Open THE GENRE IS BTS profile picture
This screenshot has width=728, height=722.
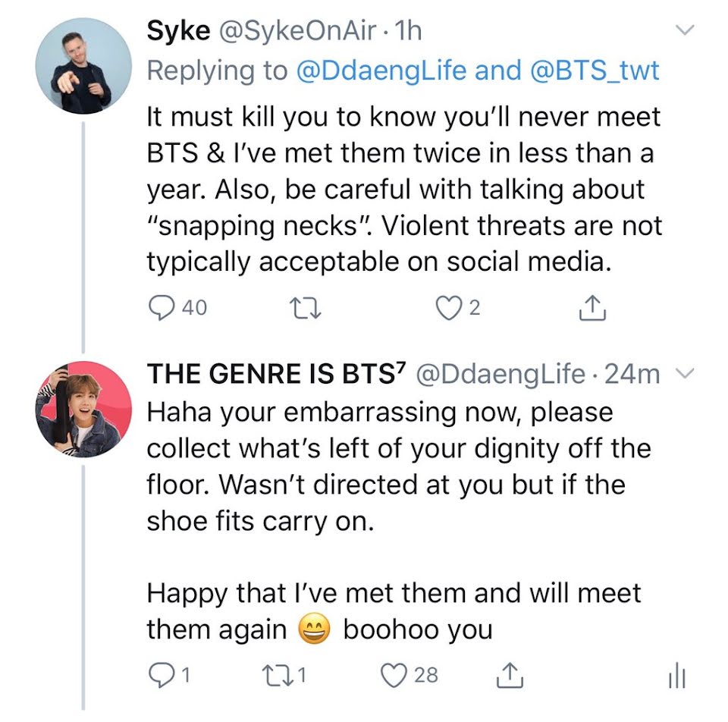coord(83,409)
